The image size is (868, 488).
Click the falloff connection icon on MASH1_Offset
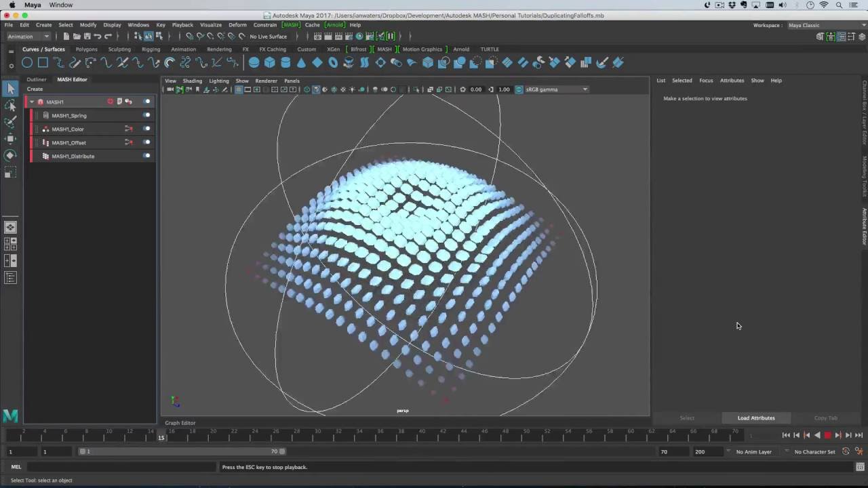[128, 142]
